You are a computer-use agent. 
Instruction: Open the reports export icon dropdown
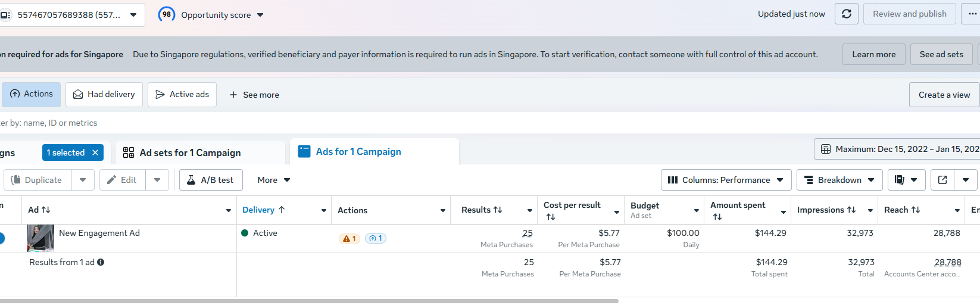pyautogui.click(x=906, y=180)
